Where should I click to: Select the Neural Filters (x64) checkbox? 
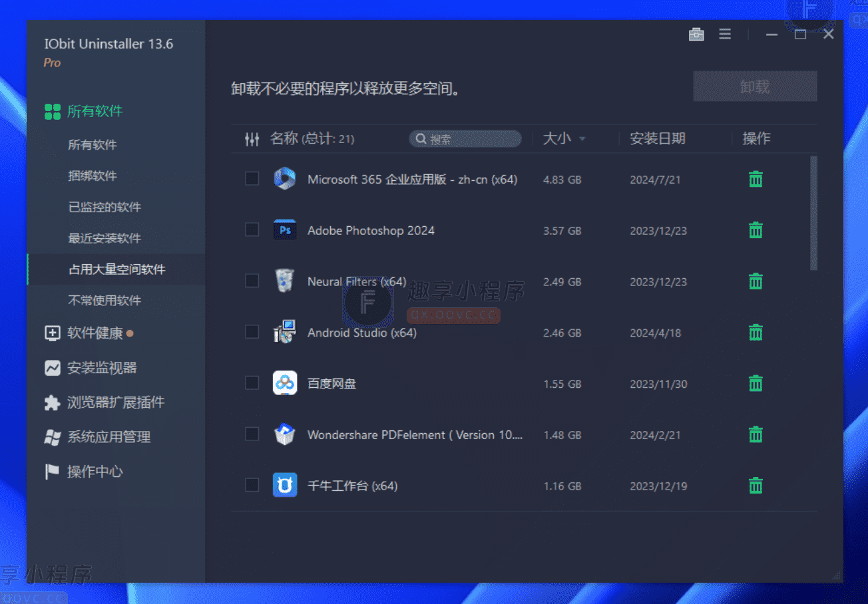[x=252, y=281]
